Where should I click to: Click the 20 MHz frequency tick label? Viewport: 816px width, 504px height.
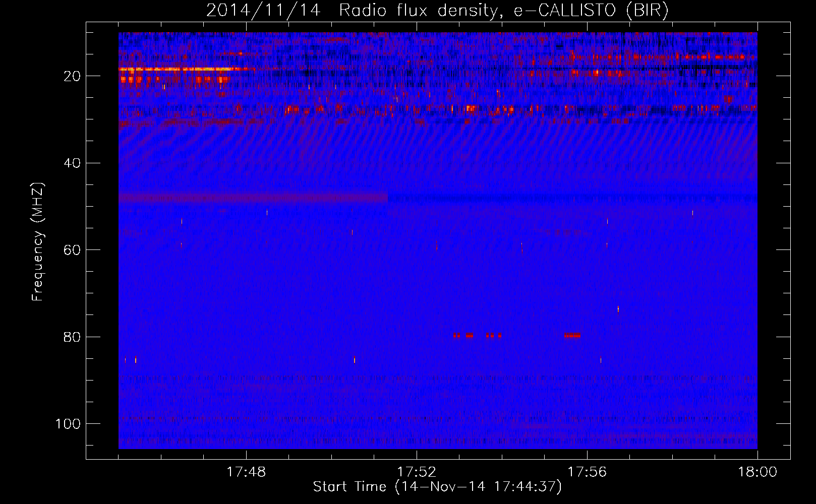[x=72, y=76]
